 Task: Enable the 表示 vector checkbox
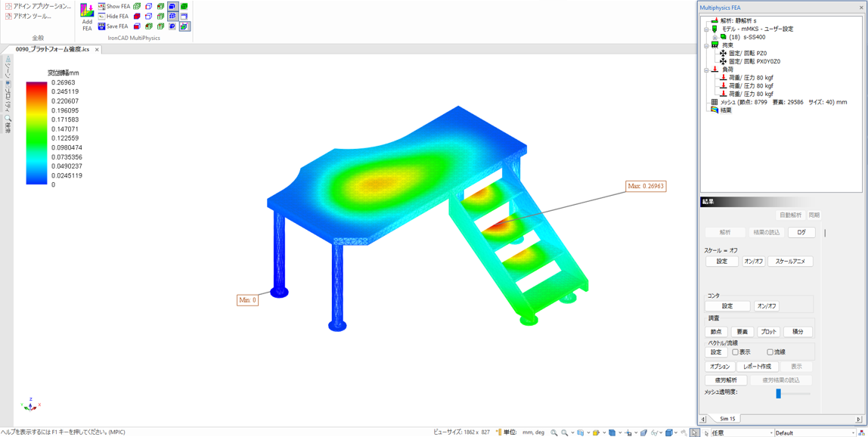[x=735, y=352]
